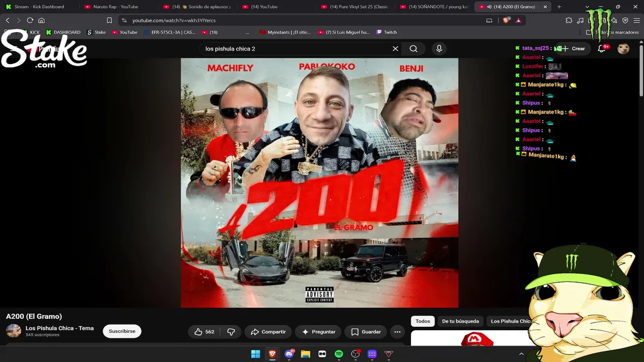This screenshot has height=362, width=644.
Task: Switch to the SOÑANDOTE tab
Action: [x=434, y=7]
